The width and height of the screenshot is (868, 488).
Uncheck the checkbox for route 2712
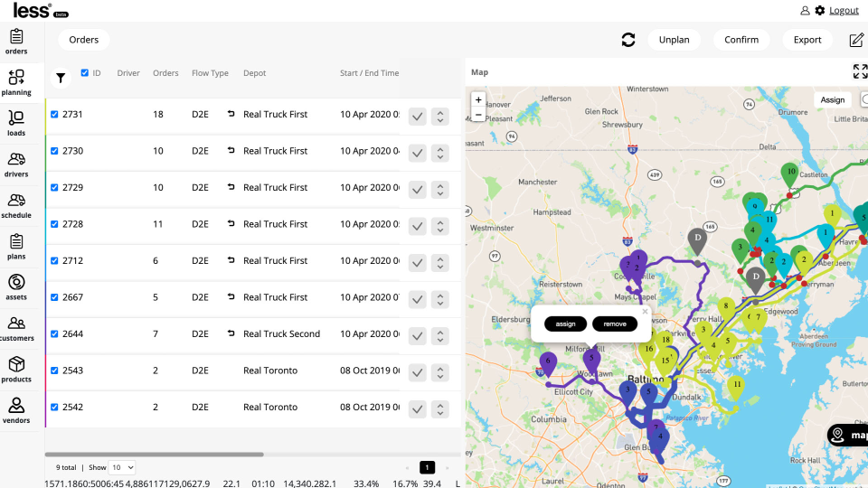pyautogui.click(x=54, y=260)
